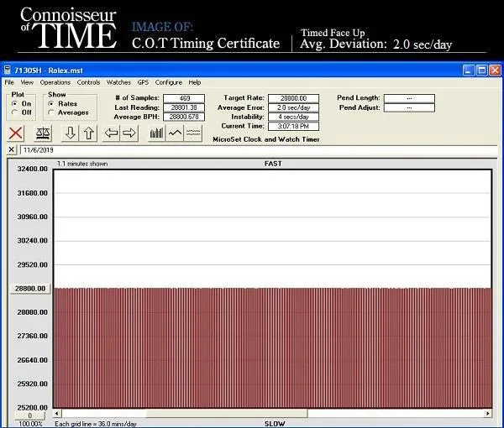Click the FAST label above the graph

click(273, 164)
